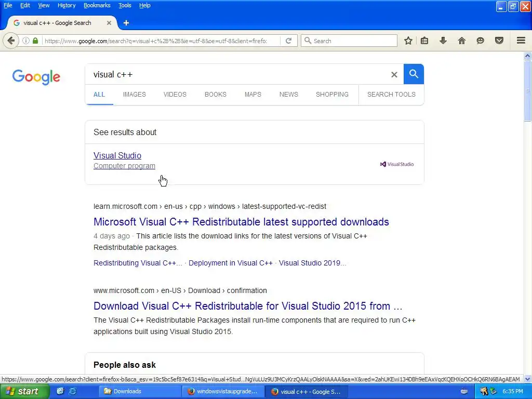Click the Firefox toolbar Search field

tap(349, 41)
